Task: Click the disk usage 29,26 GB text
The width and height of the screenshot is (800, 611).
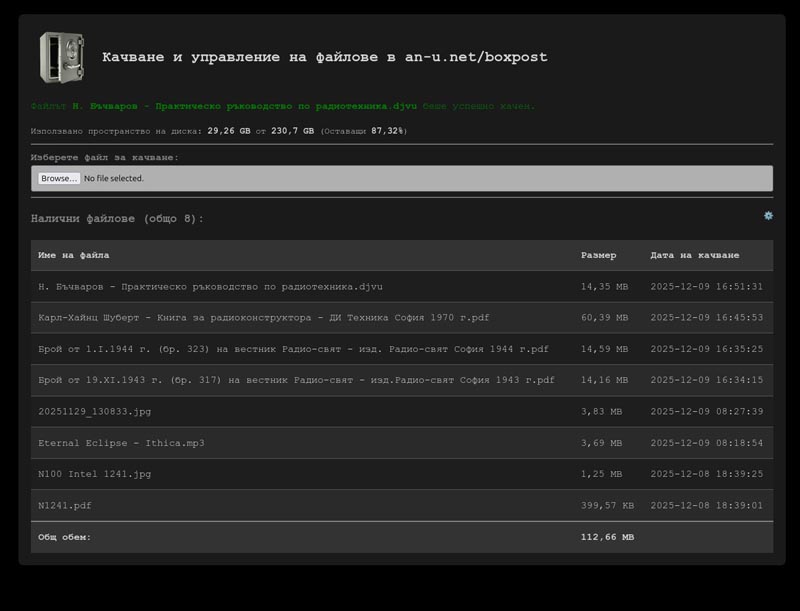Action: click(228, 131)
